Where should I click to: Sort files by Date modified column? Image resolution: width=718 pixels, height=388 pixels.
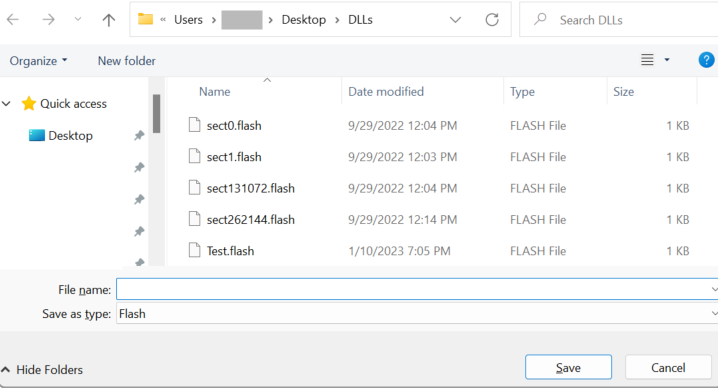tap(386, 92)
